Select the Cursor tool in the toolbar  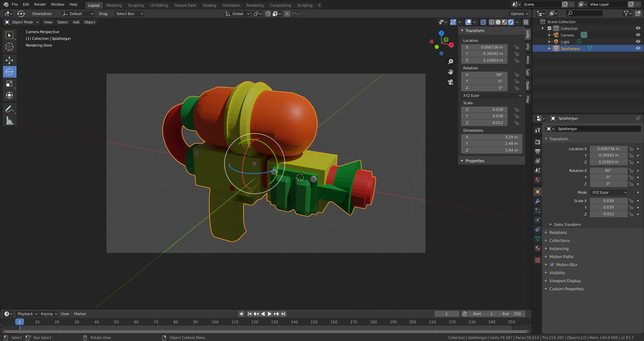click(9, 47)
